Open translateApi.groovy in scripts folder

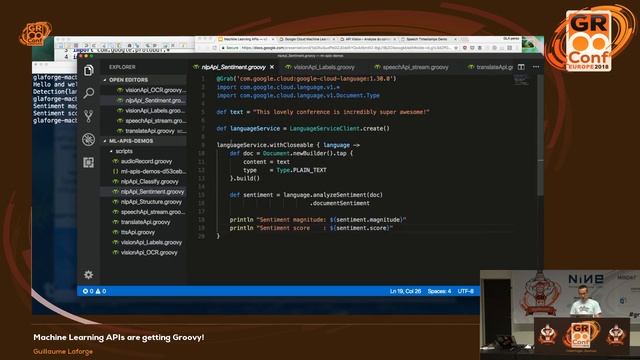click(142, 222)
